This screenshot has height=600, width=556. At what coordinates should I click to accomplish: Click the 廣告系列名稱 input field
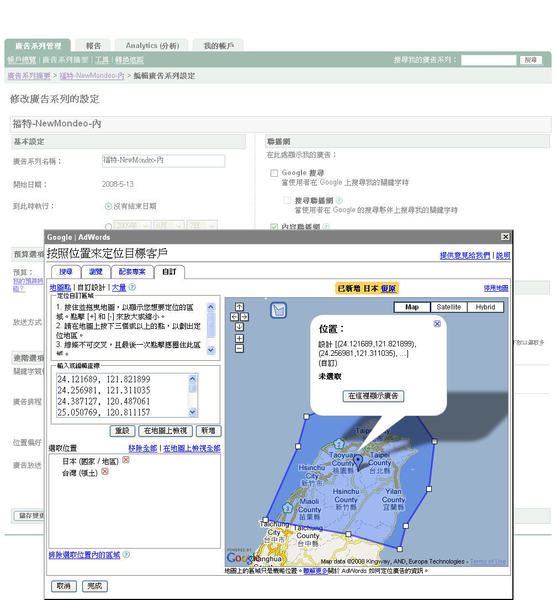coord(163,161)
